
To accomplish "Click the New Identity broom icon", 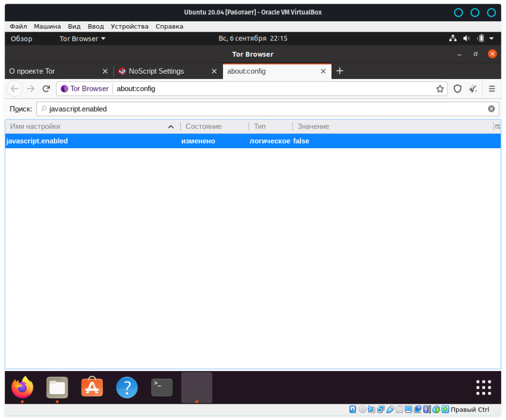I will click(x=473, y=89).
